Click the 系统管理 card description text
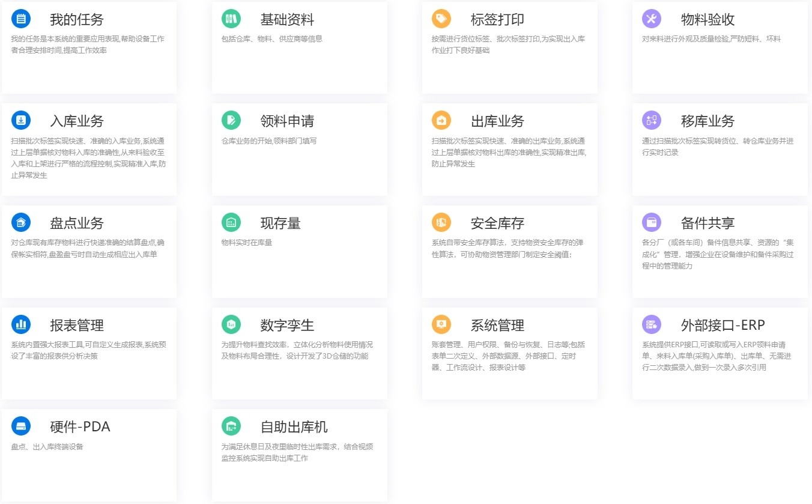 click(x=508, y=356)
